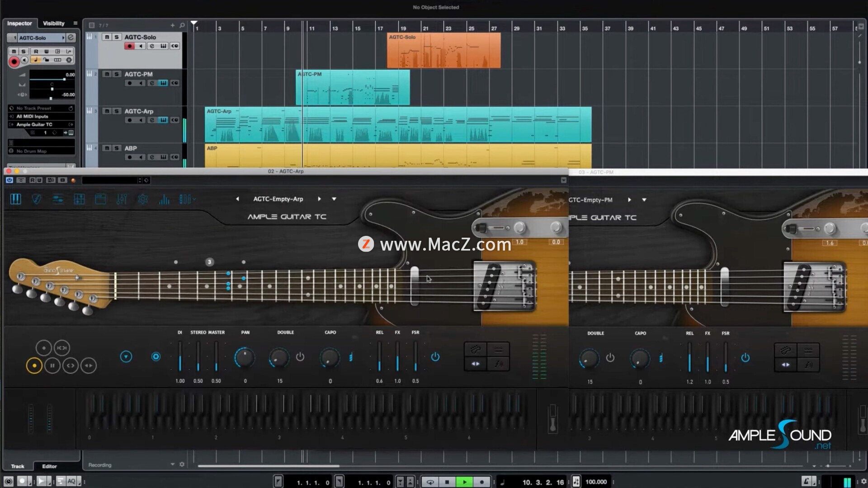868x488 pixels.
Task: Open the instrument selector icon with small chevron
Action: pyautogui.click(x=187, y=199)
